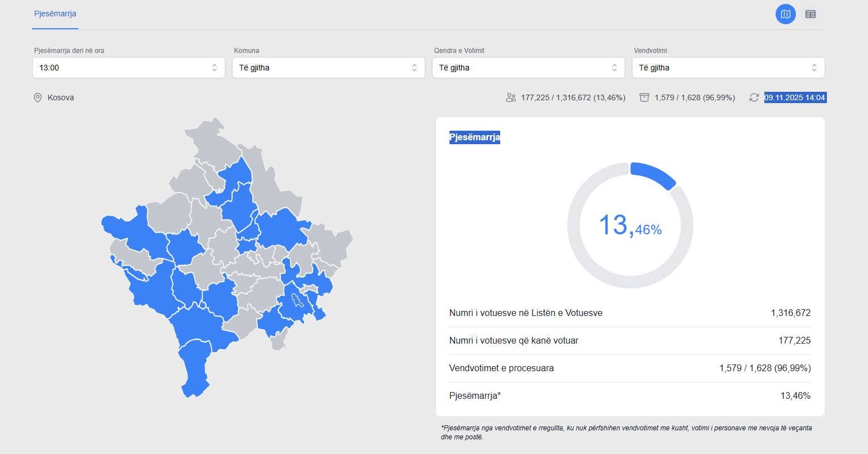Open the 'Pjesëmarrja deri në ora' time dropdown
The width and height of the screenshot is (868, 454).
[128, 68]
